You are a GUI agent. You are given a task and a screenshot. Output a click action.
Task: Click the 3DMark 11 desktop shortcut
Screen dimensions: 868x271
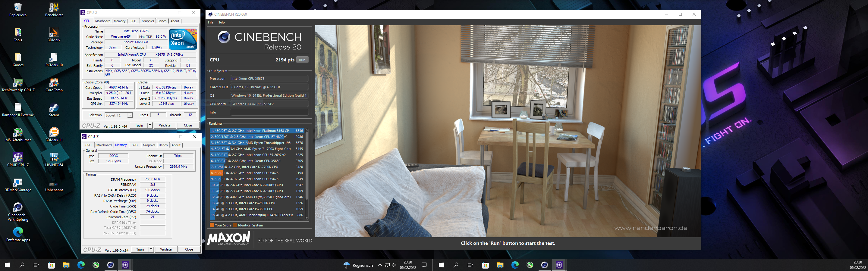(54, 135)
